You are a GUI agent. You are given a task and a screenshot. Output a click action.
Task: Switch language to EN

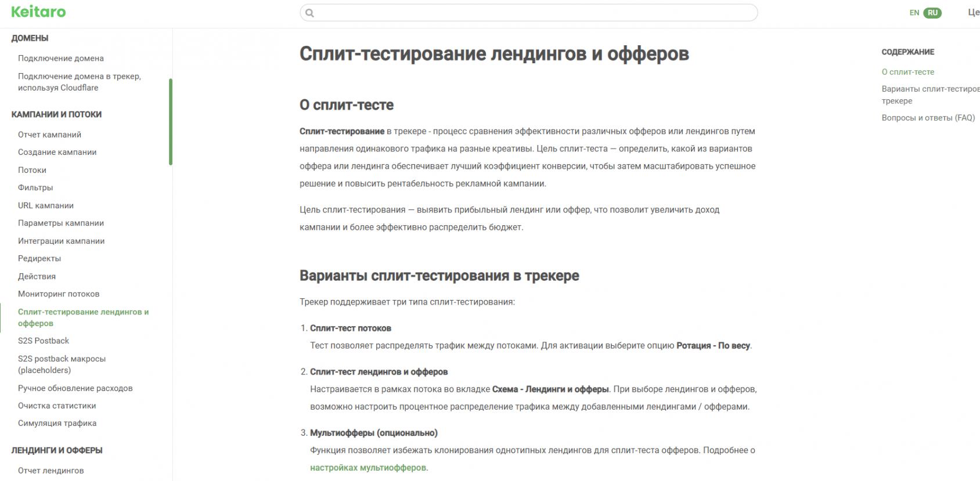tap(914, 13)
